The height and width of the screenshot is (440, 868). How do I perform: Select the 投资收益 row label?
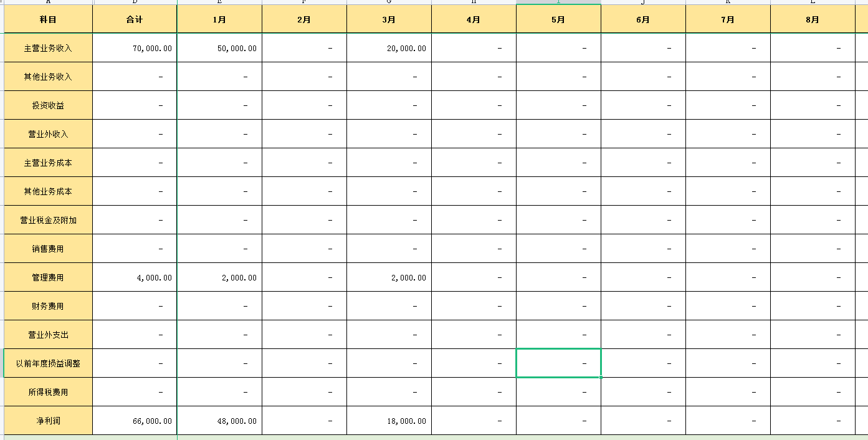point(48,105)
